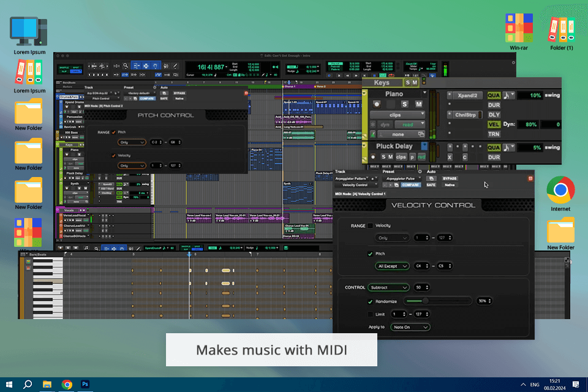This screenshot has height=392, width=588.
Task: Click COMPARE in the Pitch Control plugin
Action: [x=146, y=99]
